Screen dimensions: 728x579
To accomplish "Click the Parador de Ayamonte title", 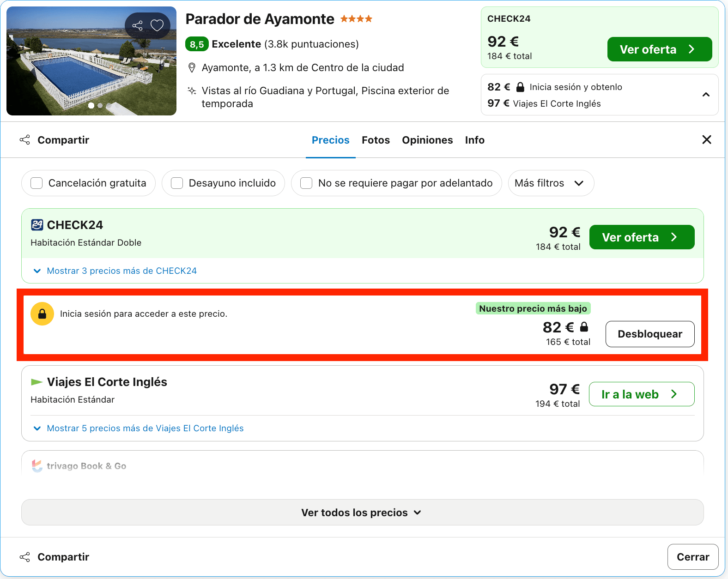I will click(260, 19).
